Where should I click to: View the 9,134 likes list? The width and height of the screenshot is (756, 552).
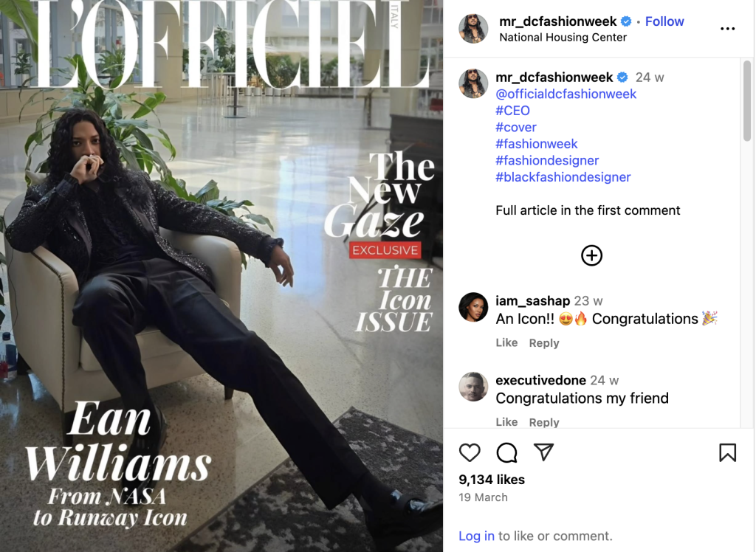click(x=491, y=480)
